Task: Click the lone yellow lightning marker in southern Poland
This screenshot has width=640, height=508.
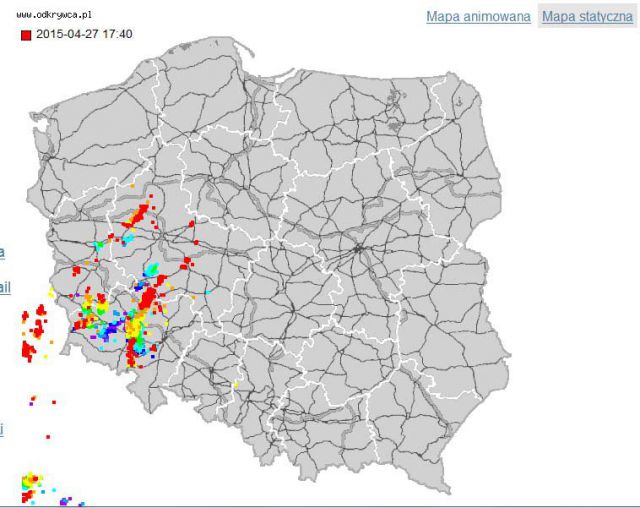Action: (237, 384)
